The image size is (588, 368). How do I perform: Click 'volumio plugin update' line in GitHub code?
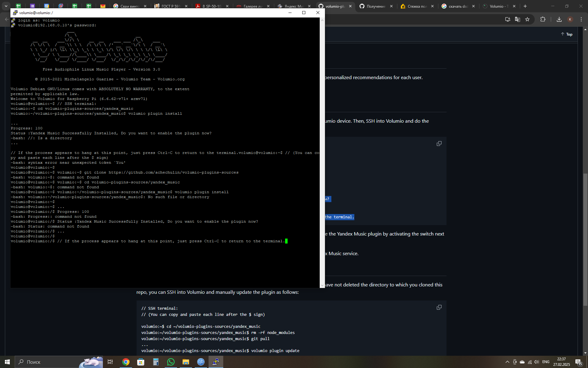tap(220, 351)
